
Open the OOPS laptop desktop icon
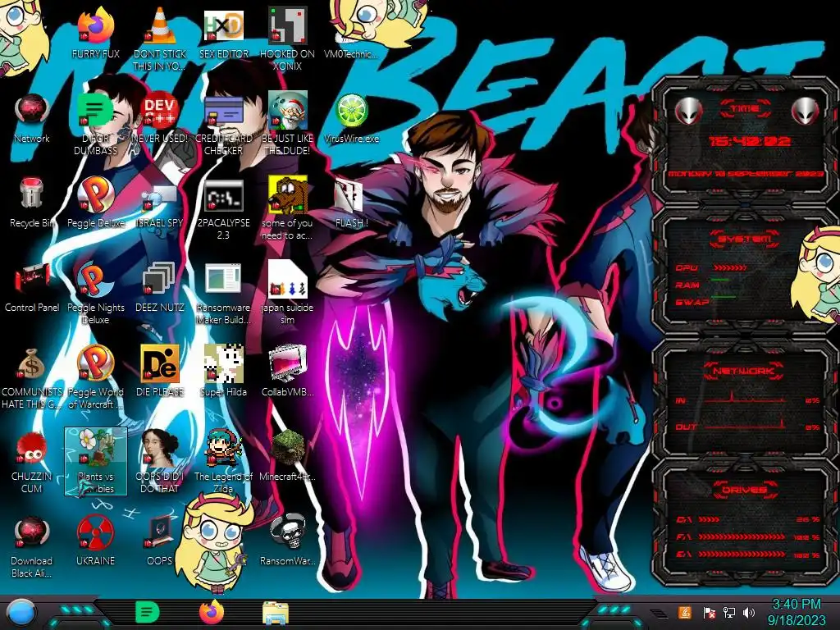[x=160, y=532]
